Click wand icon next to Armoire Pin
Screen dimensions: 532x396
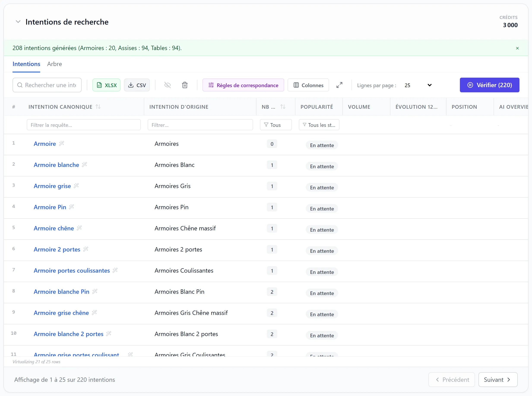click(x=71, y=207)
